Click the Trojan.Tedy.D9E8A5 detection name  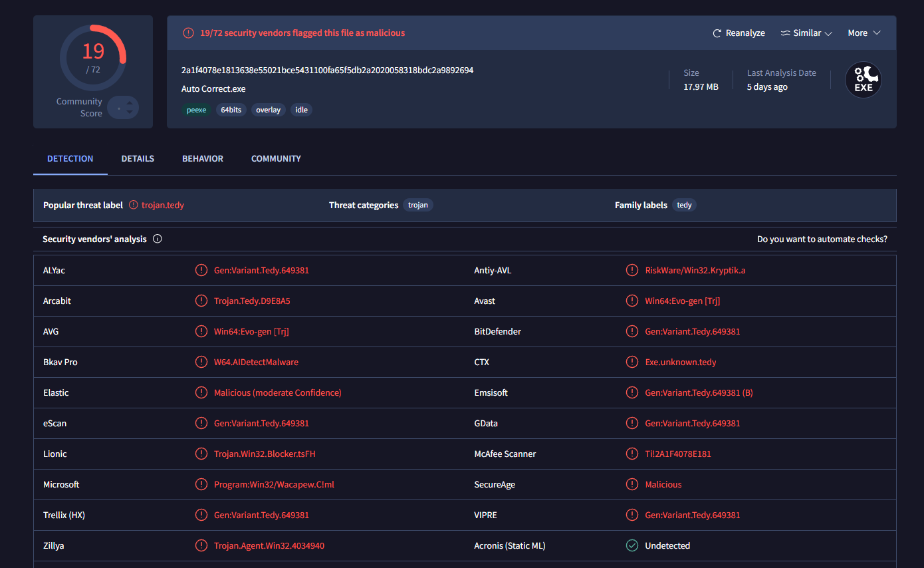252,301
